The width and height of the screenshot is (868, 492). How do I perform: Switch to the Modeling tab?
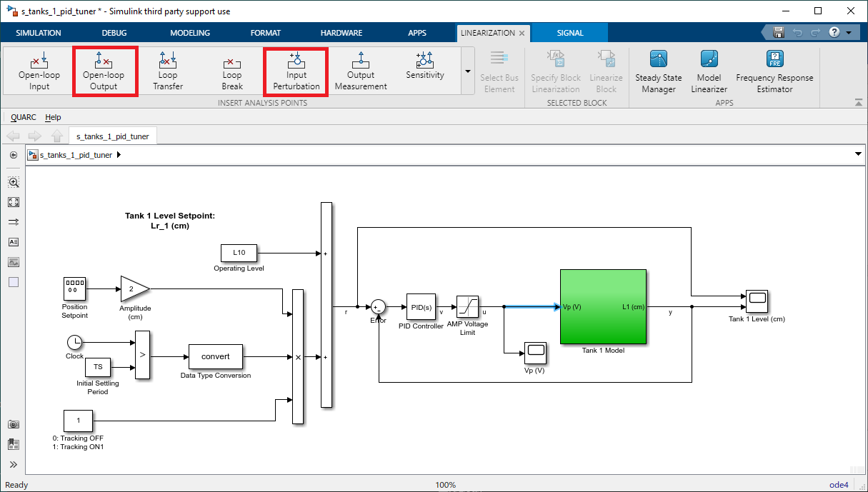(190, 33)
